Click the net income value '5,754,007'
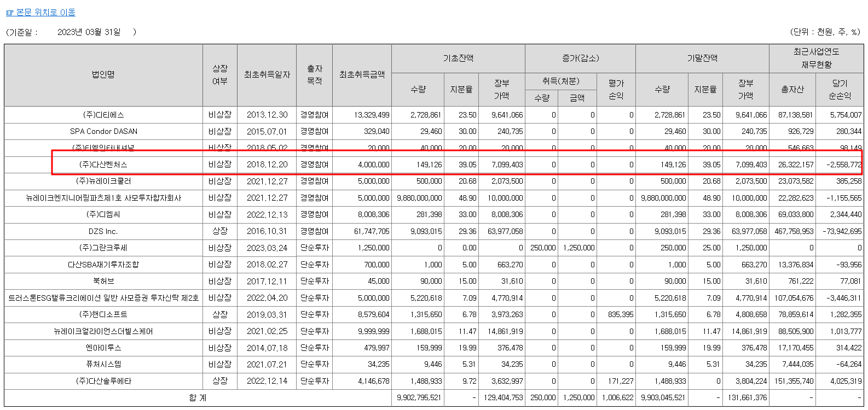868x410 pixels. point(846,115)
